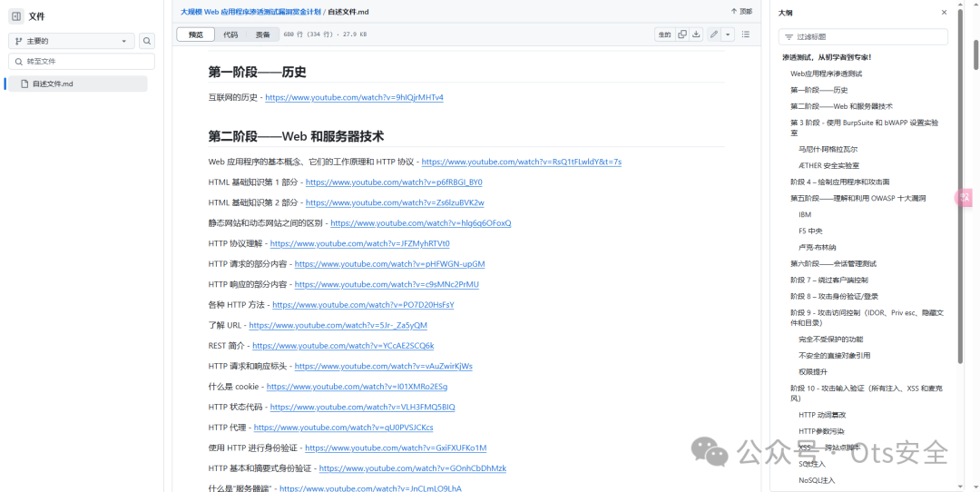Jump to top with 顶部 link
Image resolution: width=980 pixels, height=492 pixels.
point(741,11)
